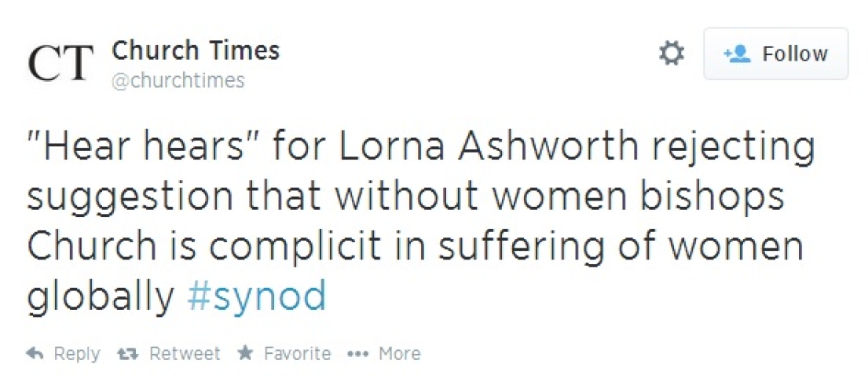The height and width of the screenshot is (379, 868).
Task: Click the reply arrow icon
Action: (x=34, y=355)
